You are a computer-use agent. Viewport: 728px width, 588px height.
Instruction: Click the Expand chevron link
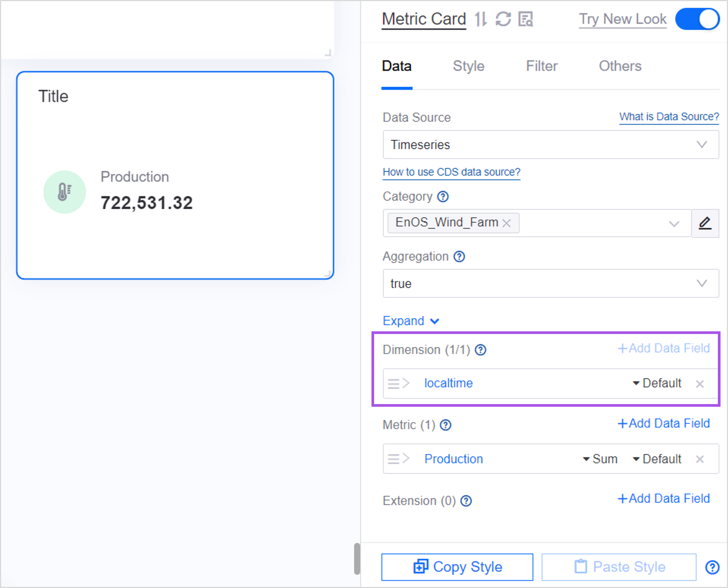pos(410,321)
